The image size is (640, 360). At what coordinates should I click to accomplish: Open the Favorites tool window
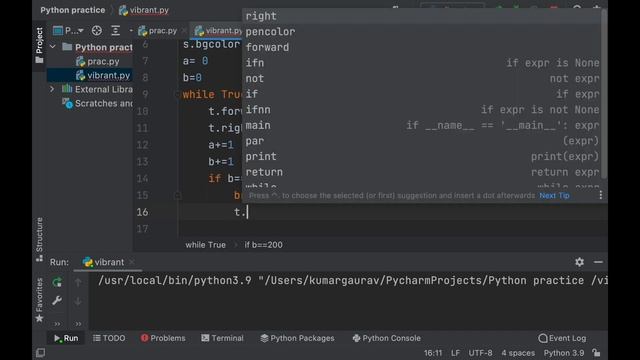[x=39, y=300]
